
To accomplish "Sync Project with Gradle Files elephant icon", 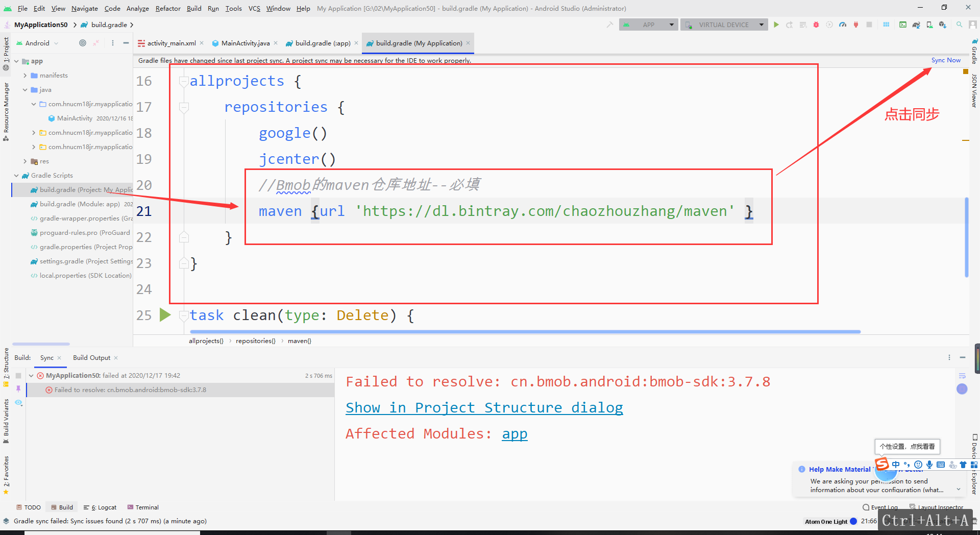I will [x=916, y=25].
